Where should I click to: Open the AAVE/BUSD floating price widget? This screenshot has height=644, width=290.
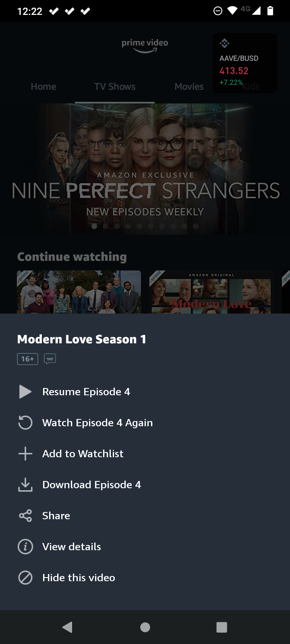pos(244,63)
